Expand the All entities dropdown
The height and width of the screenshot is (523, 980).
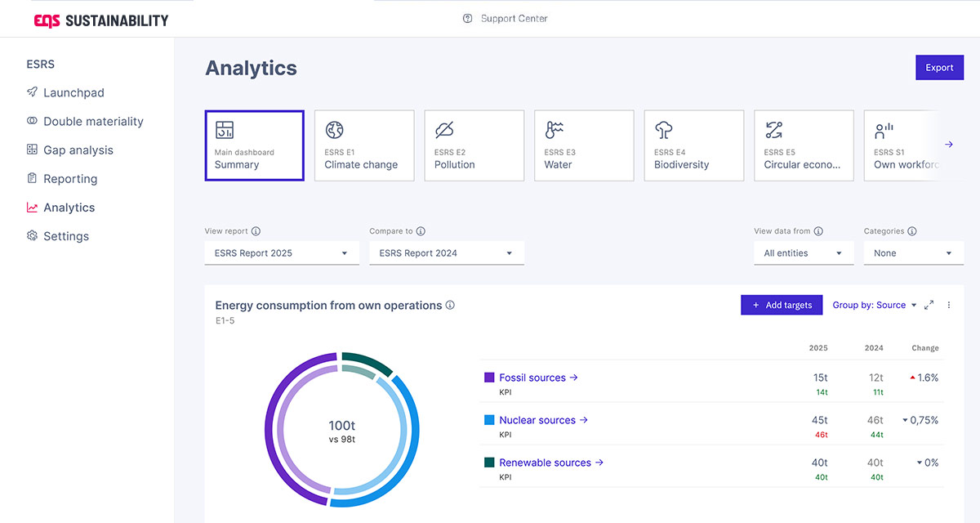(803, 253)
